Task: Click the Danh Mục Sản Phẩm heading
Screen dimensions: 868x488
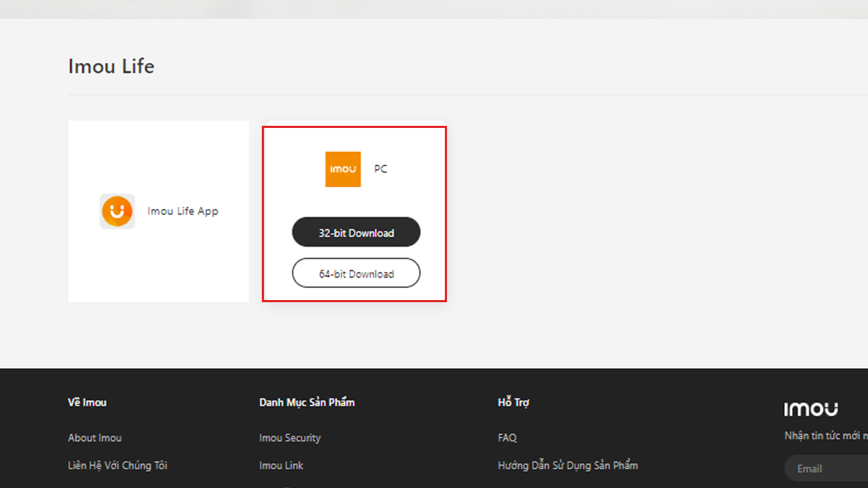Action: [x=307, y=402]
